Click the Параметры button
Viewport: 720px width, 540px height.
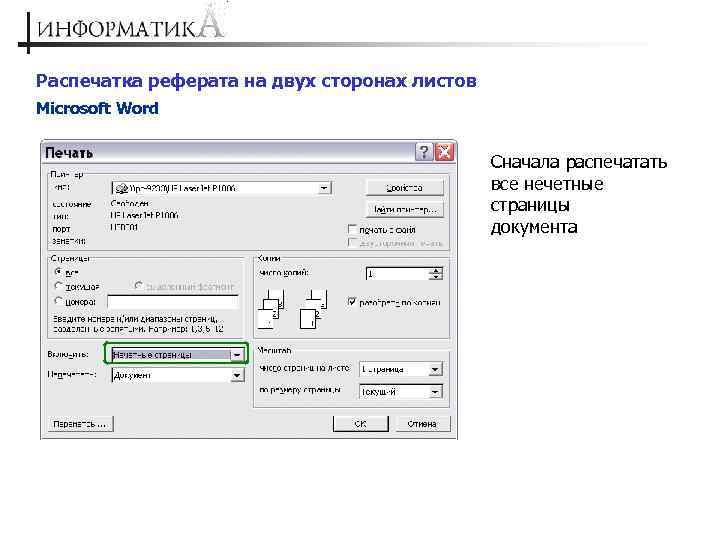click(x=80, y=424)
